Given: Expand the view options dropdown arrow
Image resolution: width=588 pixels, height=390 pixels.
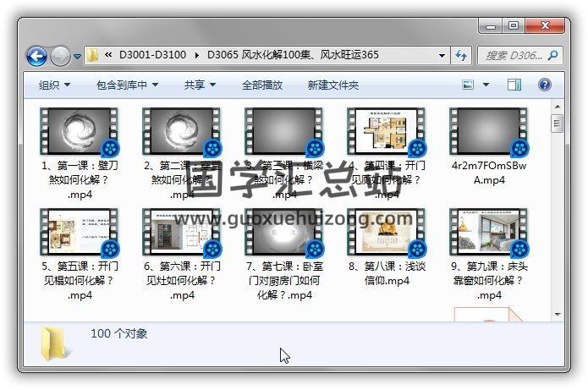Looking at the screenshot, I should 485,85.
